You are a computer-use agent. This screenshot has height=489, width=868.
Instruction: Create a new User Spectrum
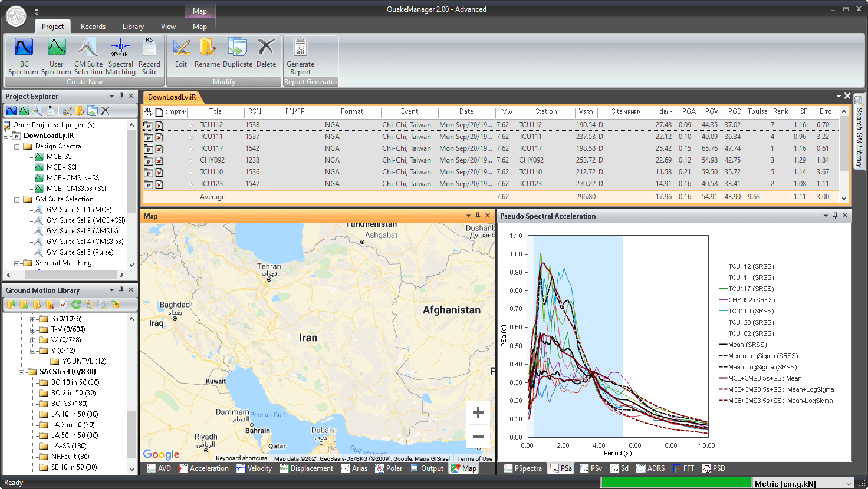tap(56, 57)
